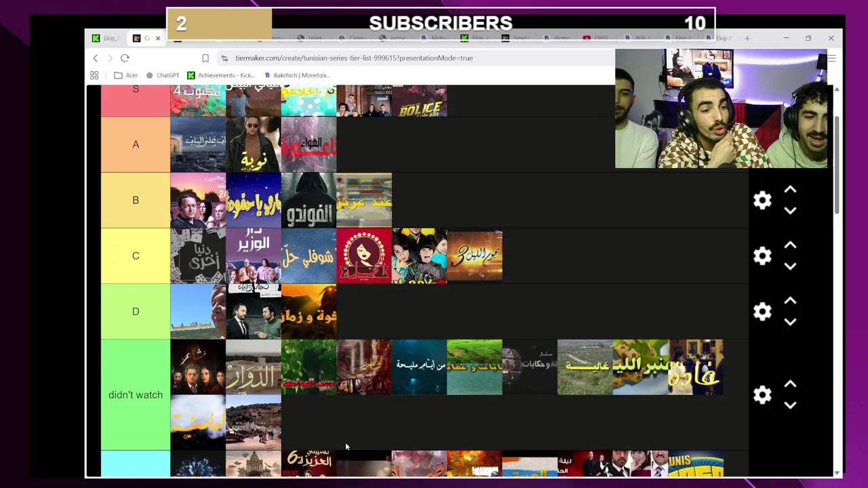Select الهواء thumbnail in A tier
This screenshot has height=488, width=868.
click(309, 144)
